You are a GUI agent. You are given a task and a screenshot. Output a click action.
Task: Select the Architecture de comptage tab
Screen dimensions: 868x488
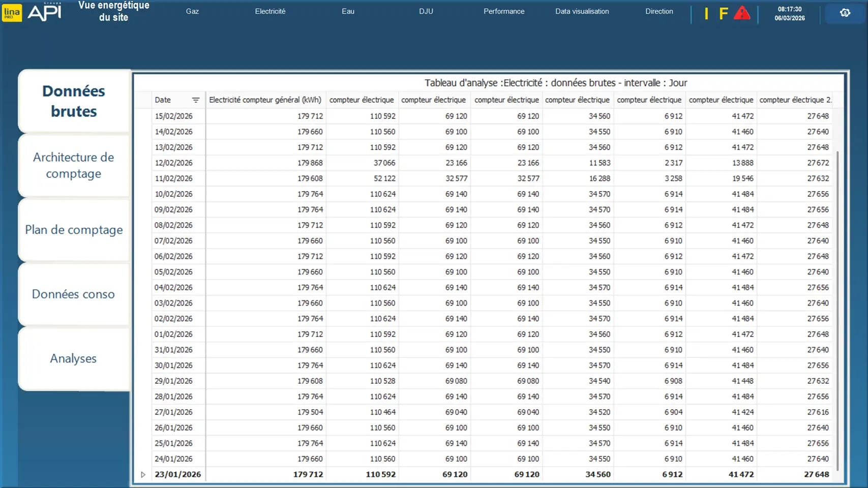[x=74, y=165]
